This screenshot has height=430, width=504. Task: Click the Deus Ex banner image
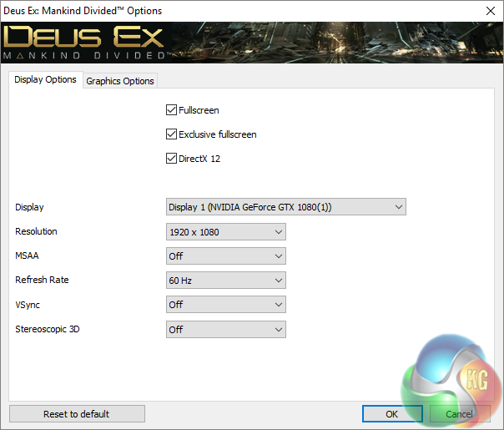tap(252, 43)
